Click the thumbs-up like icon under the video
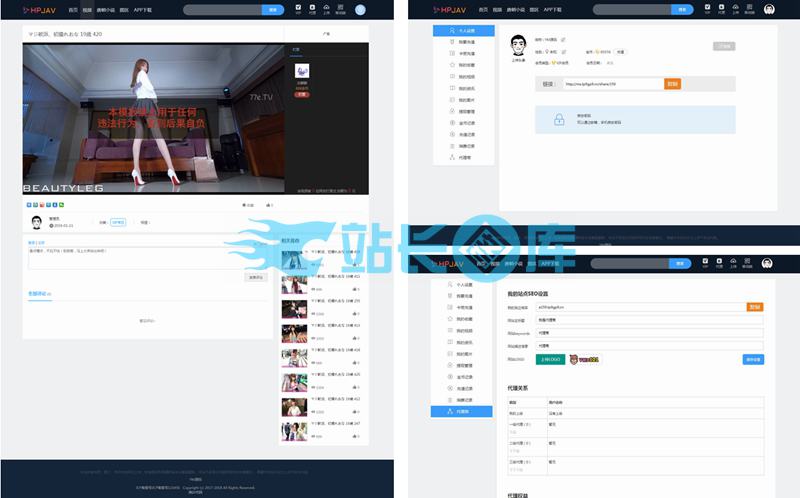The height and width of the screenshot is (498, 800). pos(267,205)
